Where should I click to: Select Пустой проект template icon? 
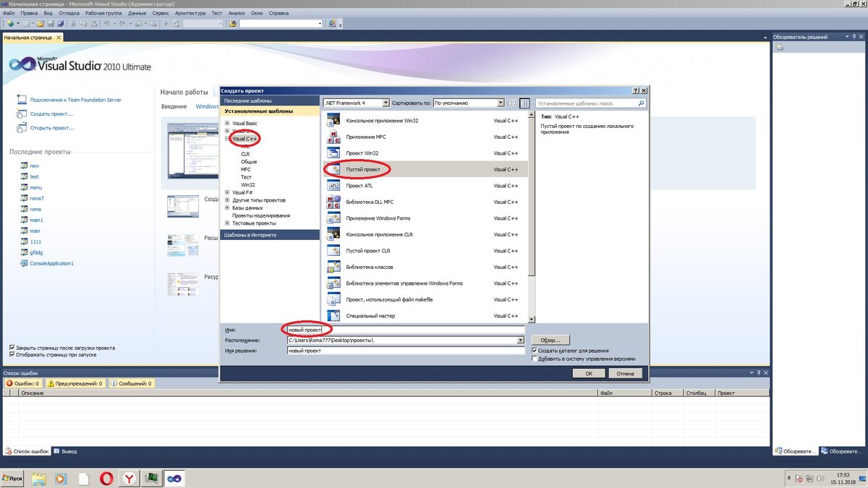coord(333,169)
